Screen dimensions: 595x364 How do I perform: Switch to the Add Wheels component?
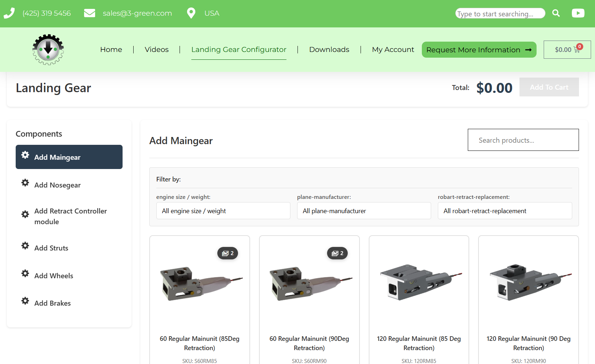53,276
